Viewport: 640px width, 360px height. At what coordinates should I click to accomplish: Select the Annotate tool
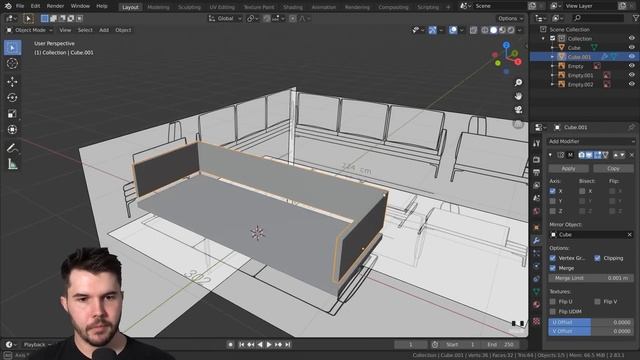pyautogui.click(x=12, y=148)
